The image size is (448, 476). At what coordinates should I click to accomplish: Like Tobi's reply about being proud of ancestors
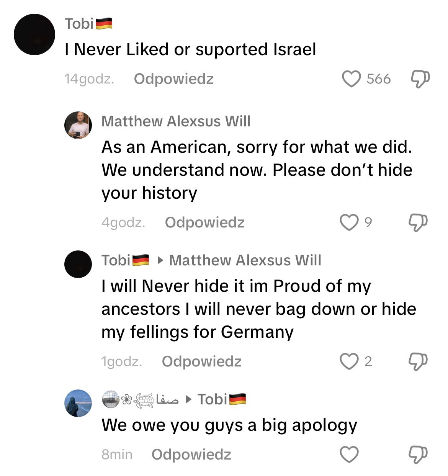click(x=349, y=361)
